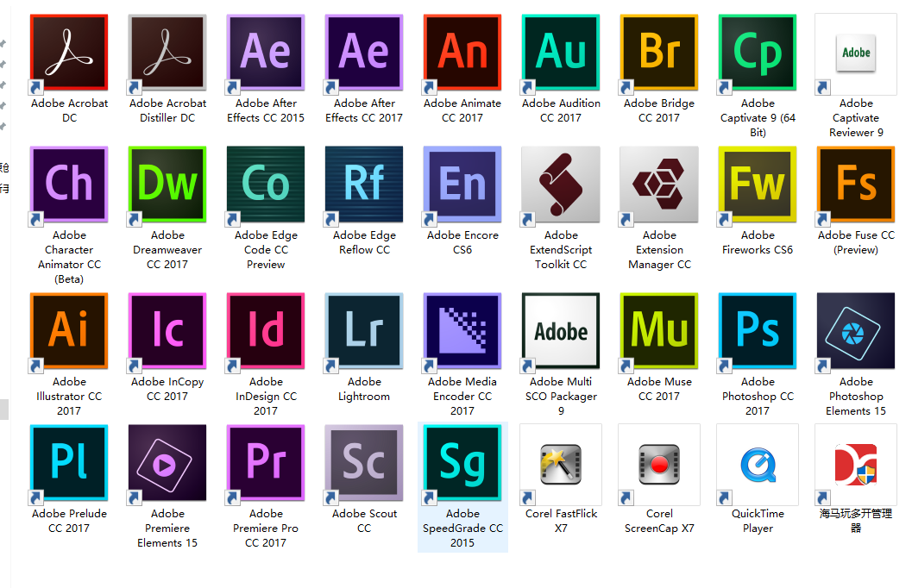
Task: Select the Adobe Extension Manager CC icon
Action: tap(659, 185)
